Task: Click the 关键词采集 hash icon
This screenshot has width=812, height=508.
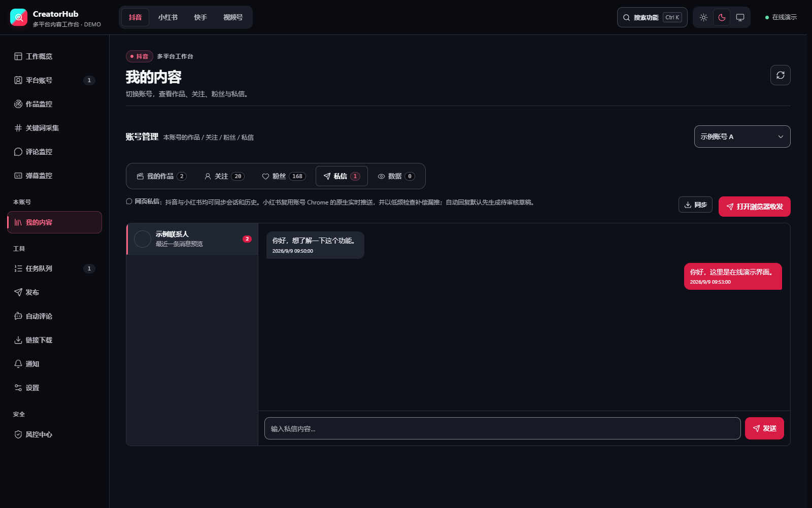Action: pyautogui.click(x=18, y=128)
